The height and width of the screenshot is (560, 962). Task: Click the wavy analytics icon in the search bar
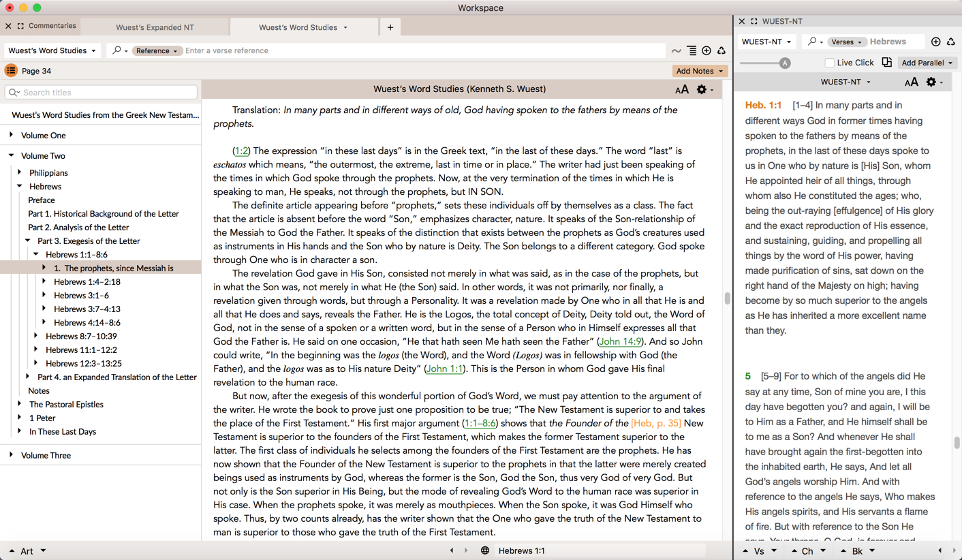click(676, 51)
